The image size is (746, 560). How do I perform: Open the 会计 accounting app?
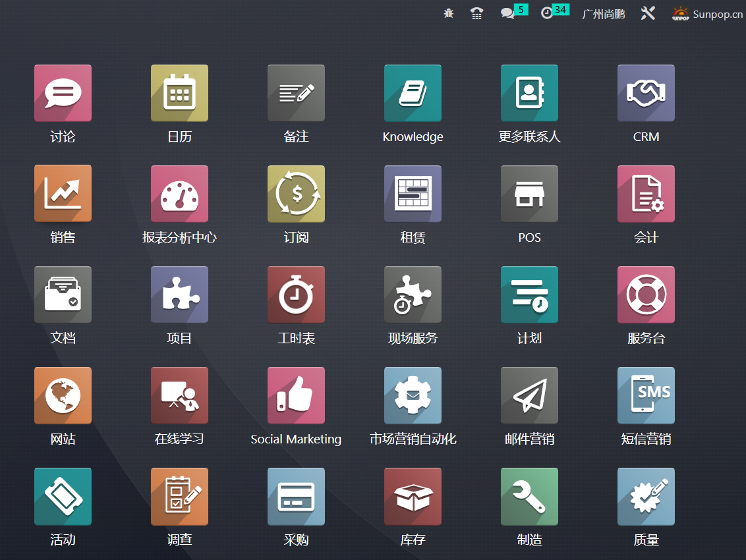646,194
